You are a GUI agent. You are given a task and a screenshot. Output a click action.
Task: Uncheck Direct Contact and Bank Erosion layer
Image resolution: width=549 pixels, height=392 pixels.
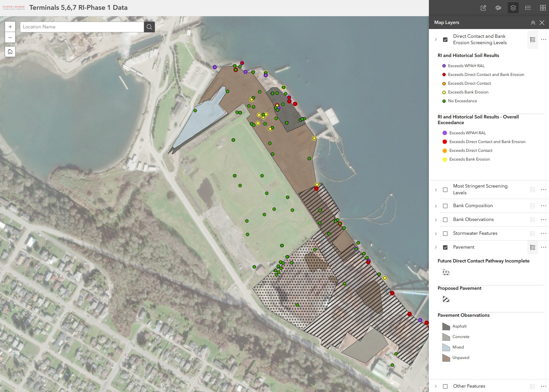click(x=445, y=39)
